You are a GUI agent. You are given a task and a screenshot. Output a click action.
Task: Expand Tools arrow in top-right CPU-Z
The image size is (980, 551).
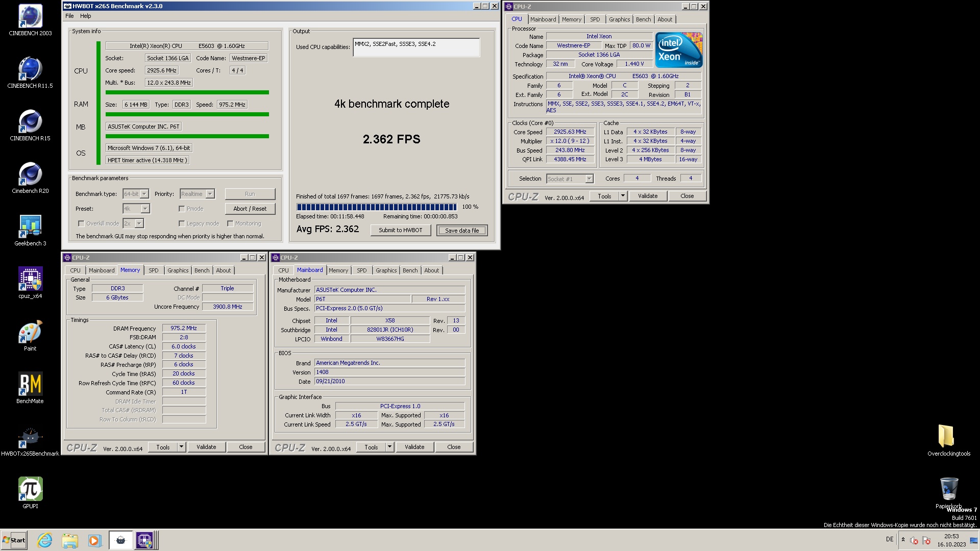(x=623, y=196)
